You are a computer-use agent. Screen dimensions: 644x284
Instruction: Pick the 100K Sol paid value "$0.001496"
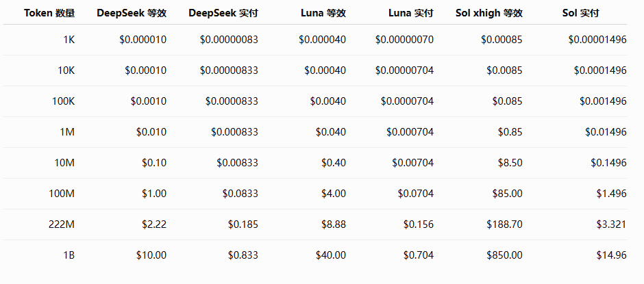(x=604, y=101)
